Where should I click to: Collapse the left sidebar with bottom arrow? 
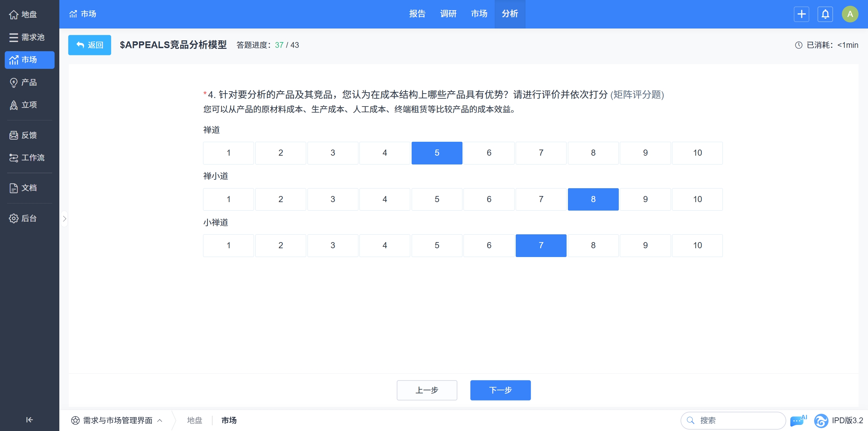click(x=29, y=420)
